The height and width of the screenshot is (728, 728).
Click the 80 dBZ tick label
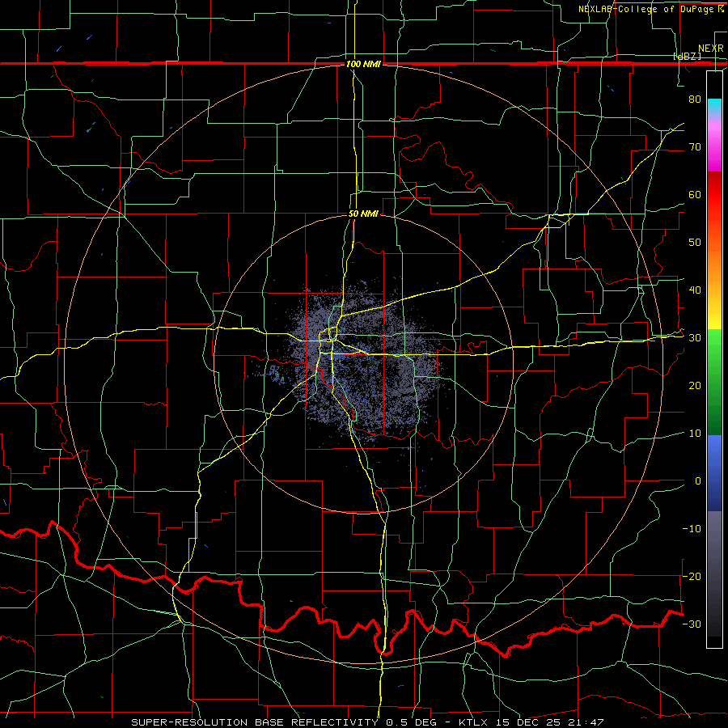coord(695,99)
